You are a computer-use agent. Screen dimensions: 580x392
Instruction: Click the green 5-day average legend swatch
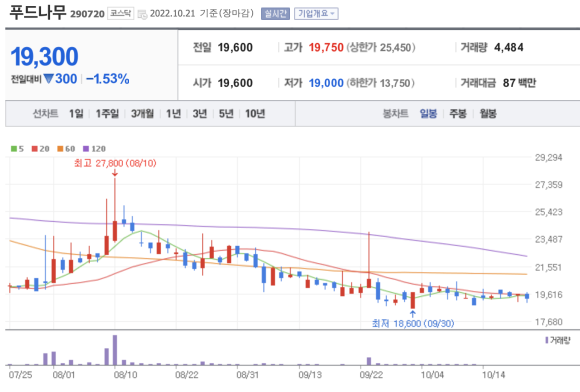(14, 149)
